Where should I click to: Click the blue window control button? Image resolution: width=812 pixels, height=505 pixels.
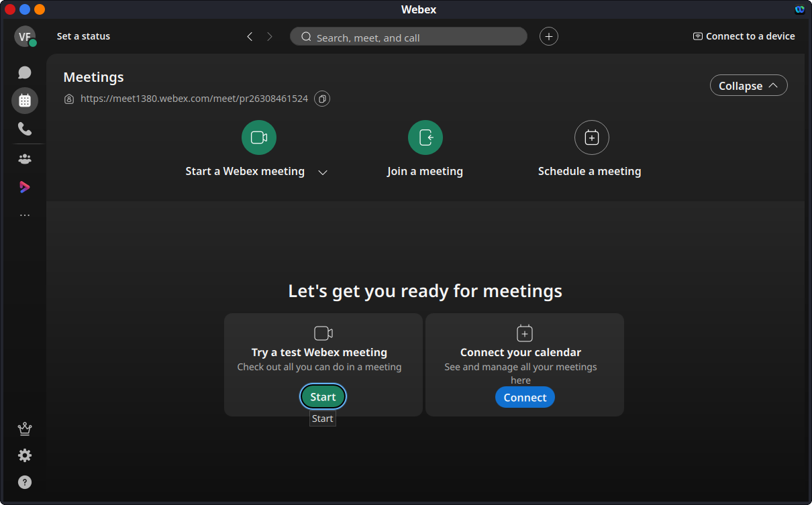[x=25, y=9]
